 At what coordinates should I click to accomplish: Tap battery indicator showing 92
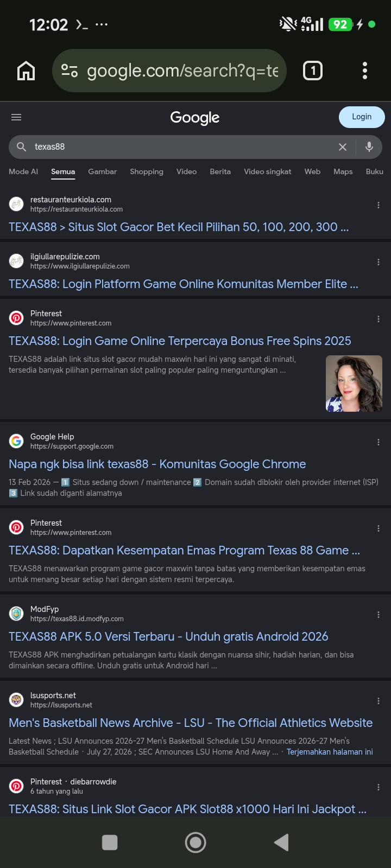tap(340, 24)
